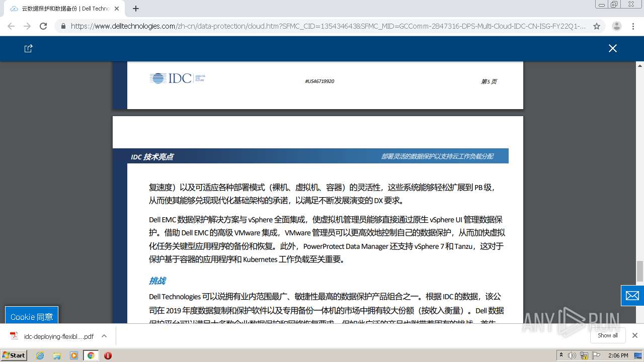This screenshot has height=362, width=644.
Task: Click document number #US46719920 text
Action: point(319,81)
